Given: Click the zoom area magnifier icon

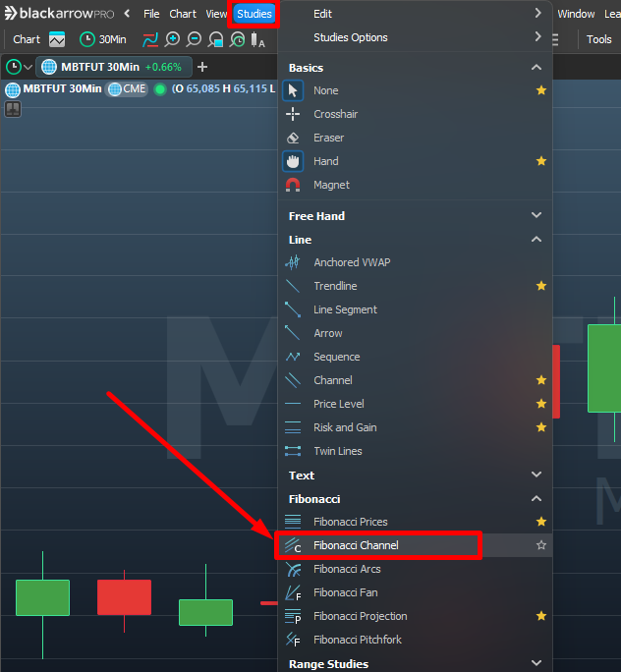Looking at the screenshot, I should 215,39.
